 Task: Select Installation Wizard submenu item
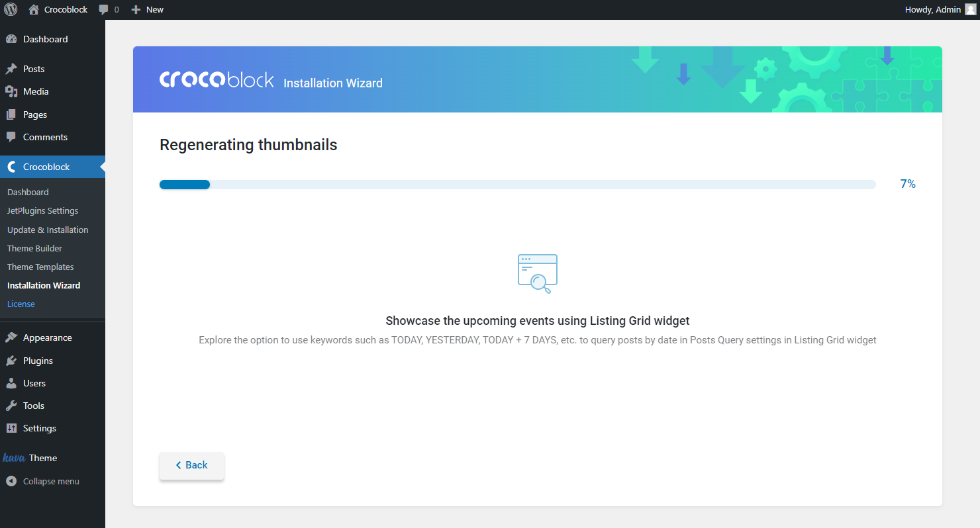[44, 285]
